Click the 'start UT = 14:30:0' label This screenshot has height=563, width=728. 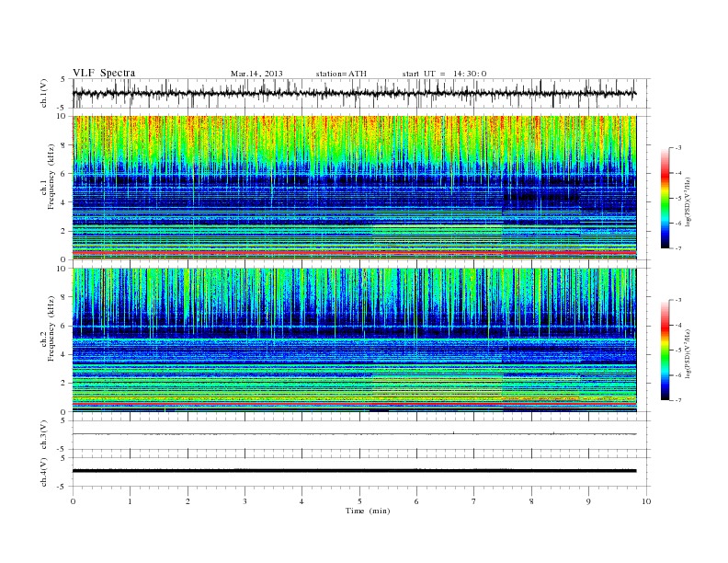(444, 74)
